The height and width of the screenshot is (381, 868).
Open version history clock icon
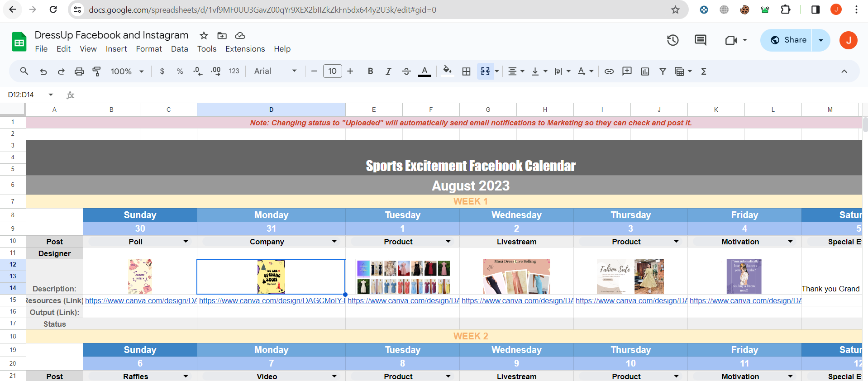(x=672, y=40)
